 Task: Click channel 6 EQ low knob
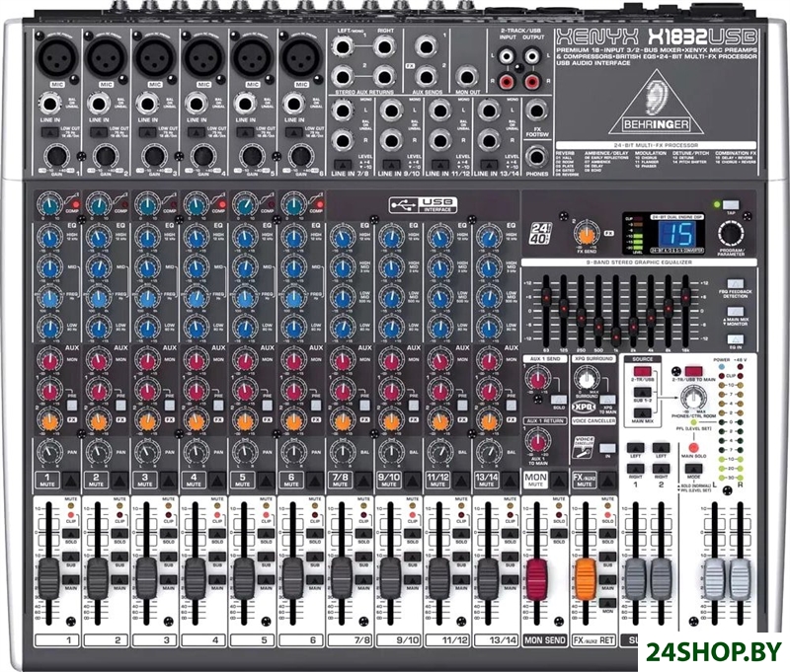point(293,329)
